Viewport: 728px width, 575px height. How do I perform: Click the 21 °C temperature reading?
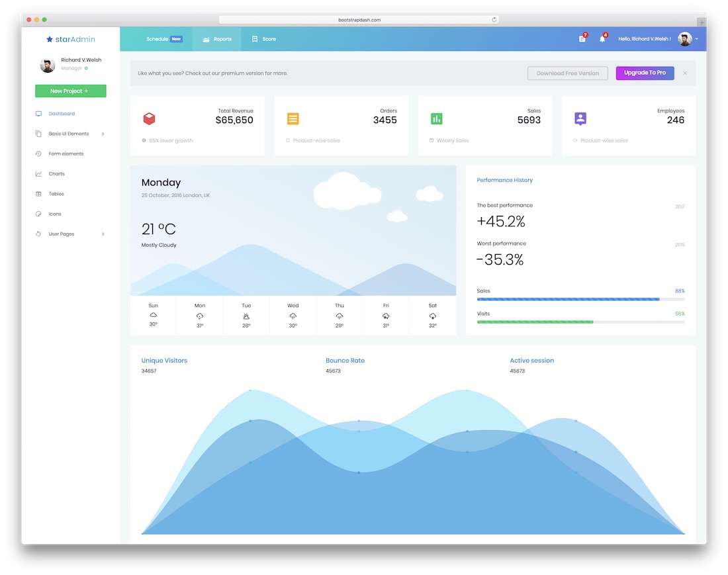159,229
